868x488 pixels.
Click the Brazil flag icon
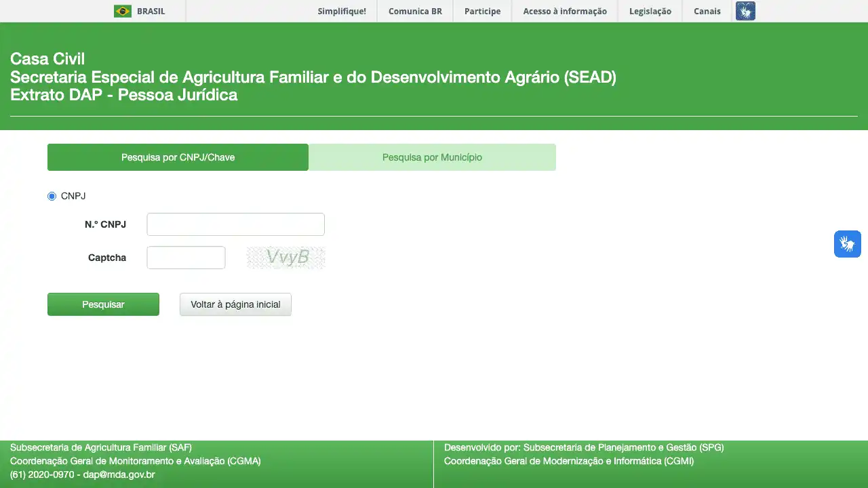click(122, 11)
